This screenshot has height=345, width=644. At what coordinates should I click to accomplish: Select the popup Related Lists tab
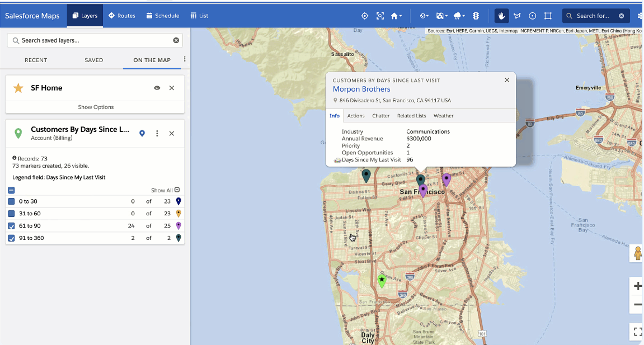[412, 116]
